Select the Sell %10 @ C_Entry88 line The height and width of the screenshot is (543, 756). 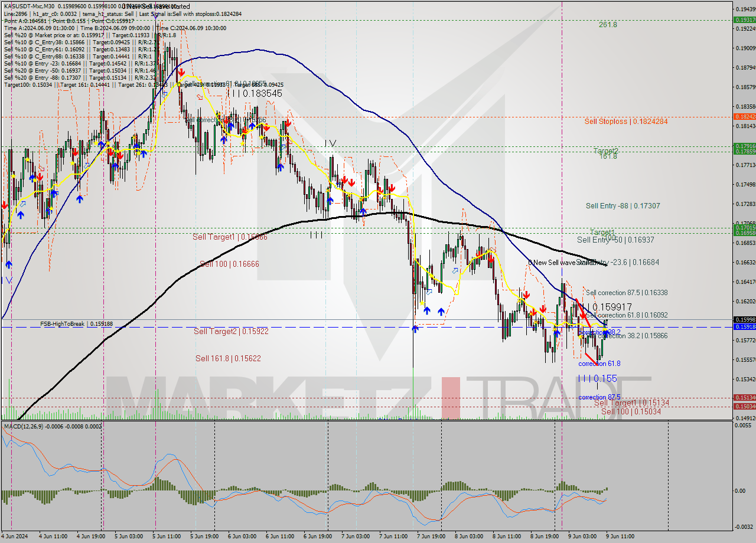pos(77,56)
